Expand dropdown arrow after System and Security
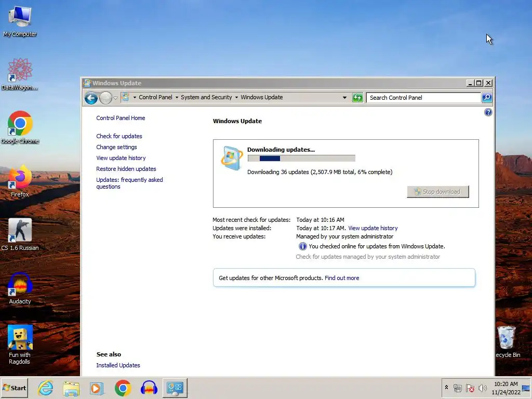Viewport: 532px width, 399px height. point(236,97)
